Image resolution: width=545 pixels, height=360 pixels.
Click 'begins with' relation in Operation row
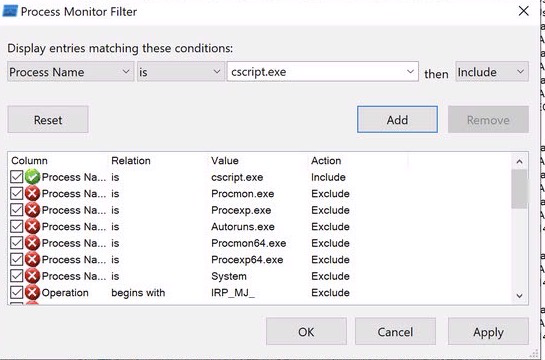tap(138, 293)
